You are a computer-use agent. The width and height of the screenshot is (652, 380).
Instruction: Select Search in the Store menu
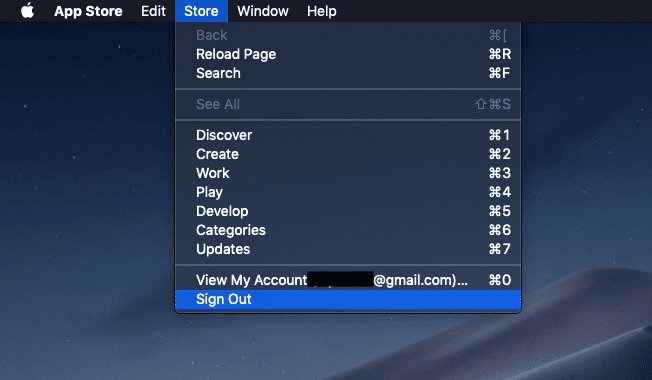click(348, 73)
